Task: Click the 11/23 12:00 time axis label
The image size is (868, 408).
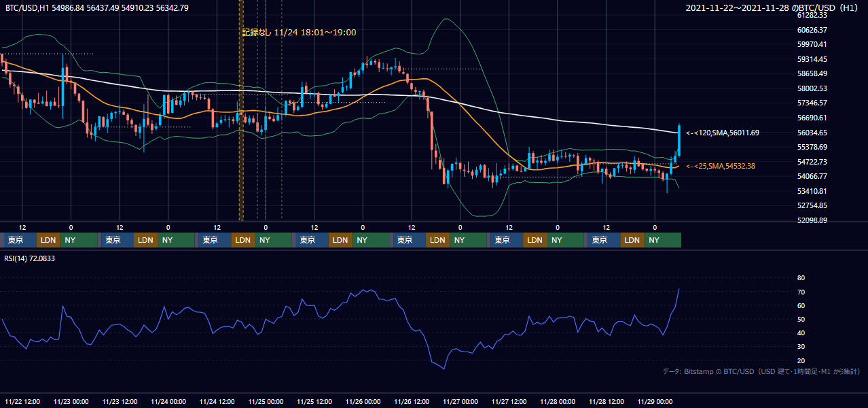Action: point(120,401)
